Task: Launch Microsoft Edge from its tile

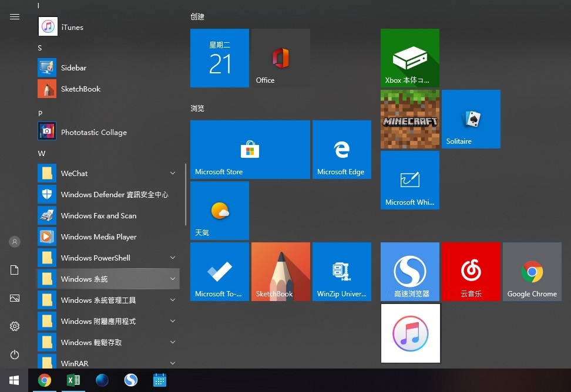Action: 341,149
